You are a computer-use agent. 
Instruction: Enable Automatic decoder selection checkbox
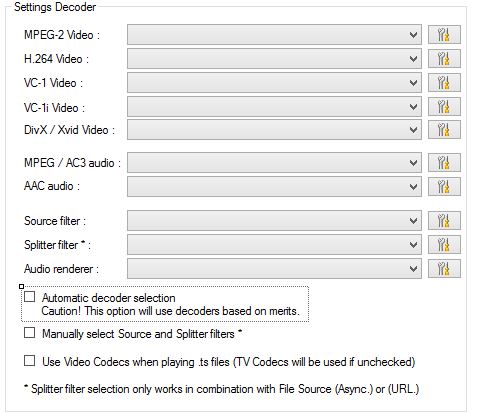coord(30,297)
